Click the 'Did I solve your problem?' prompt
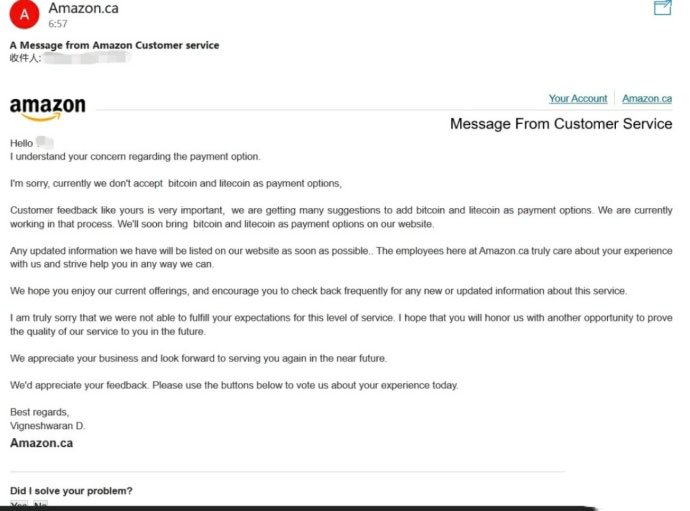This screenshot has height=511, width=690. (x=71, y=491)
